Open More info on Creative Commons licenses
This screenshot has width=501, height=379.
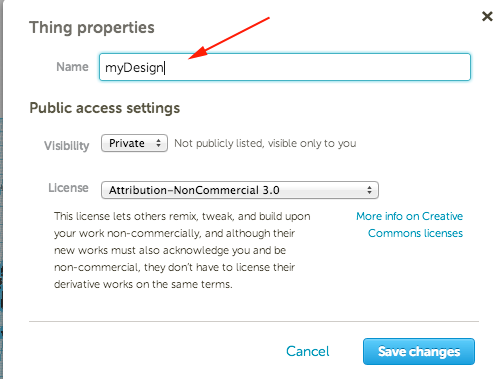409,225
